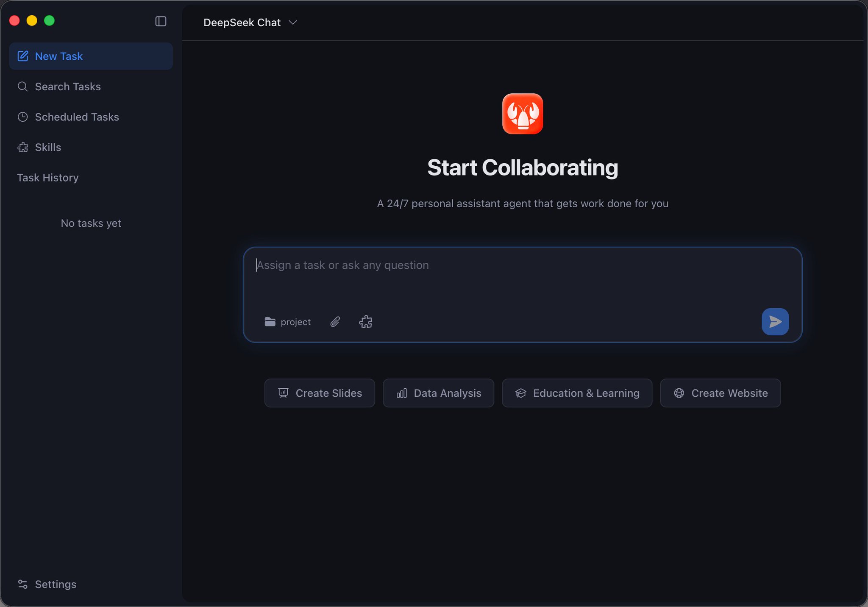Click the Search Tasks magnifier icon
This screenshot has height=607, width=868.
(23, 86)
